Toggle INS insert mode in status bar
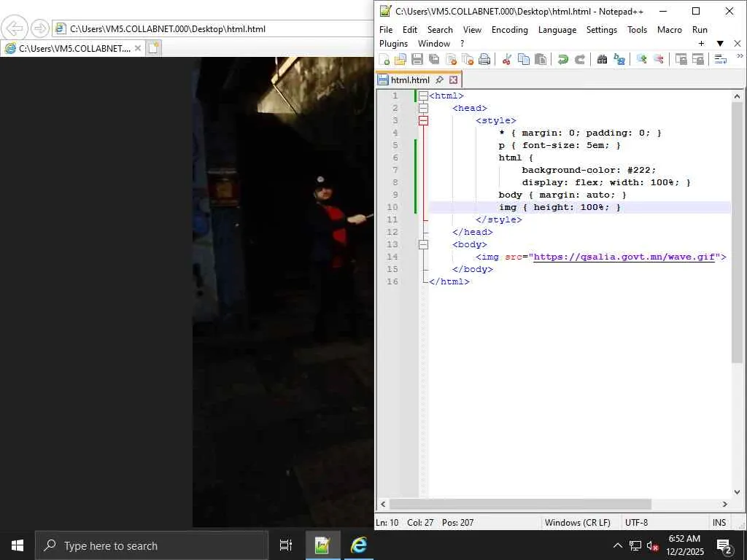The width and height of the screenshot is (747, 560). 719,523
